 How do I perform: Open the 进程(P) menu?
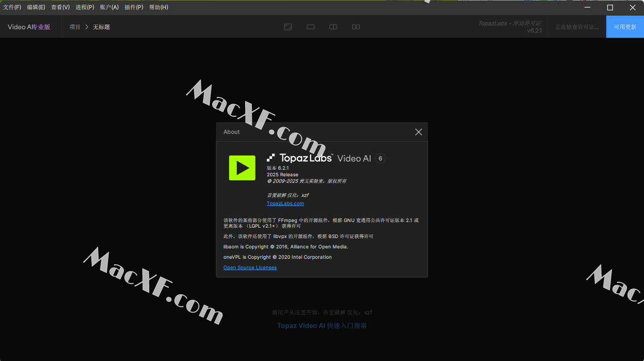click(85, 7)
